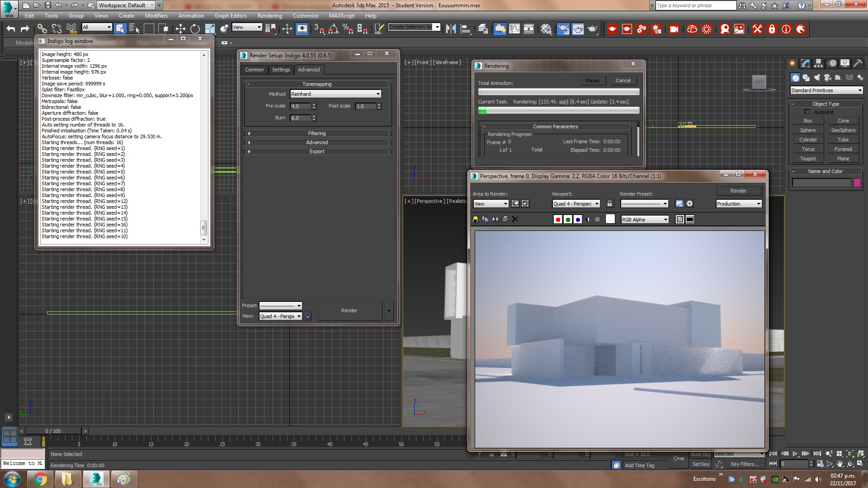Select the Move tool in main toolbar
The image size is (868, 488).
click(x=180, y=29)
